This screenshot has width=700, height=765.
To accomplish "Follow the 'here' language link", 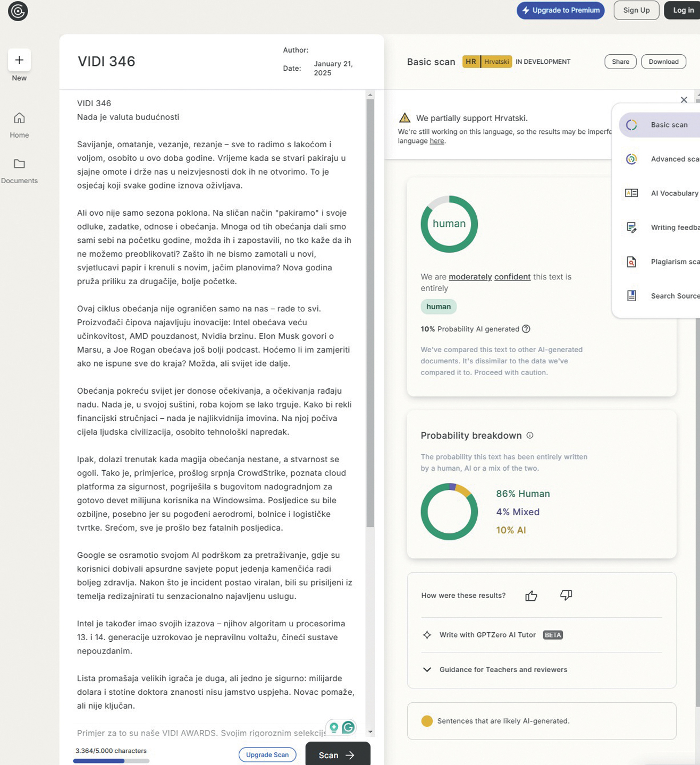I will point(437,141).
